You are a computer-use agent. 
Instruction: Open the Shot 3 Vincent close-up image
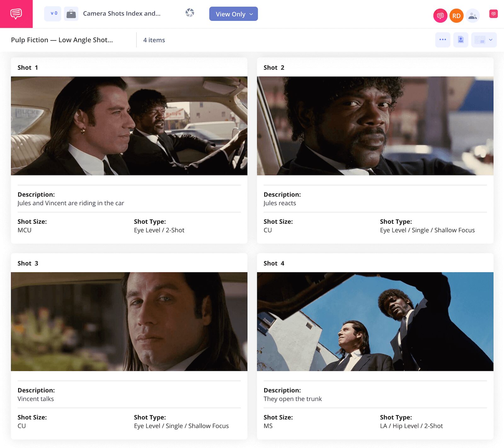pos(129,321)
